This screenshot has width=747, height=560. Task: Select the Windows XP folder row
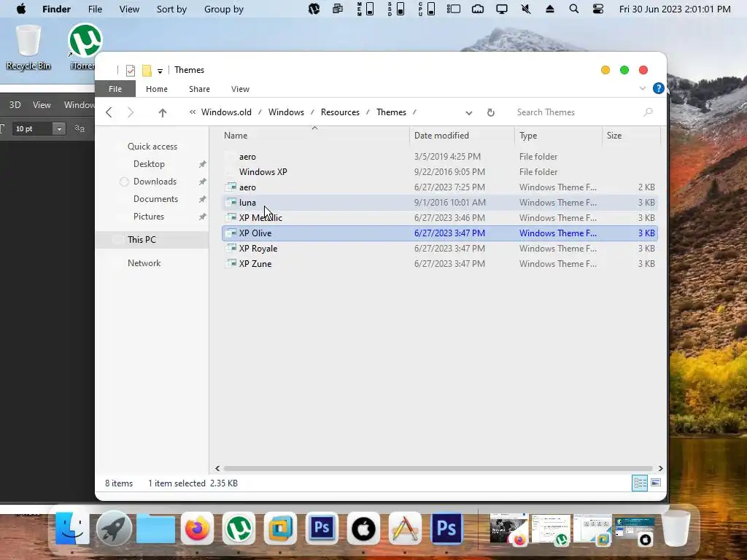[439, 172]
